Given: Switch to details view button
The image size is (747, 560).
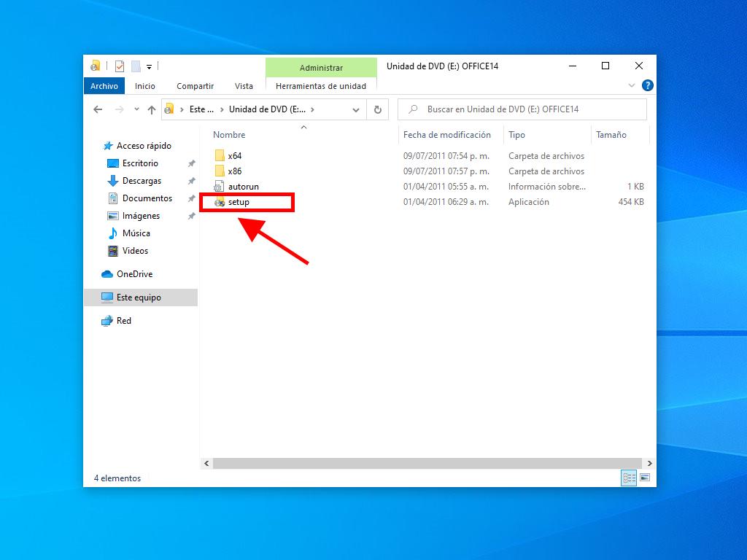Looking at the screenshot, I should [628, 478].
